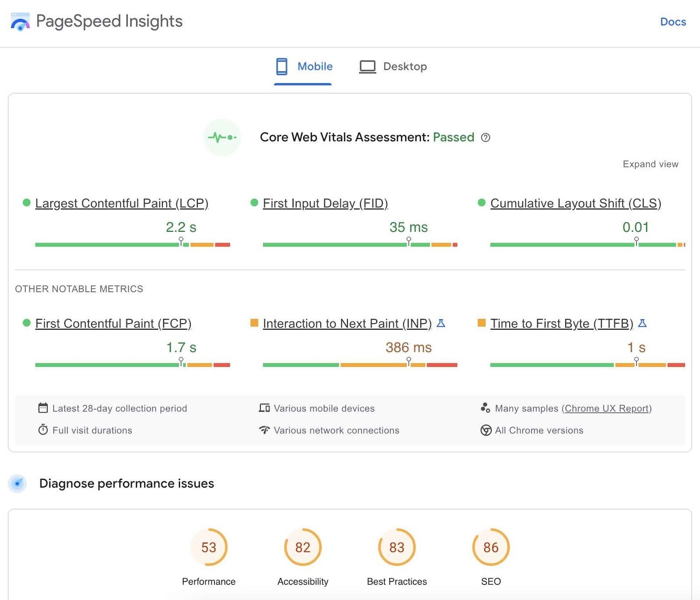Screen dimensions: 700x600
Task: Open the Largest Contentful Paint link
Action: tap(122, 203)
